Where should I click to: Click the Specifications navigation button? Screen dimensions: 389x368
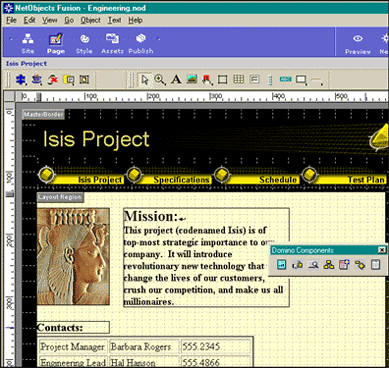click(168, 176)
